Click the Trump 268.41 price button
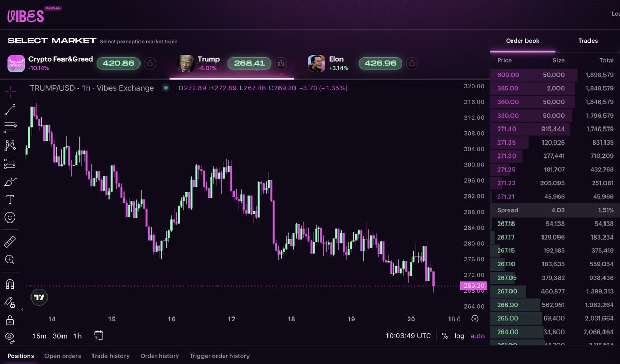Viewport: 620px width, 364px height. click(250, 64)
